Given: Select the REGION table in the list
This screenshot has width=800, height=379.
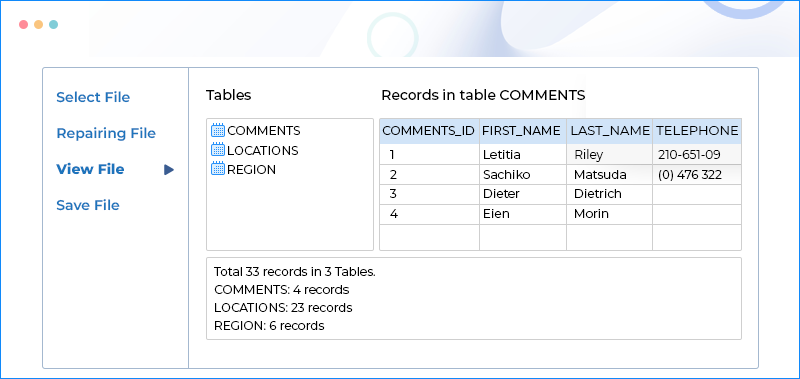Looking at the screenshot, I should (252, 169).
